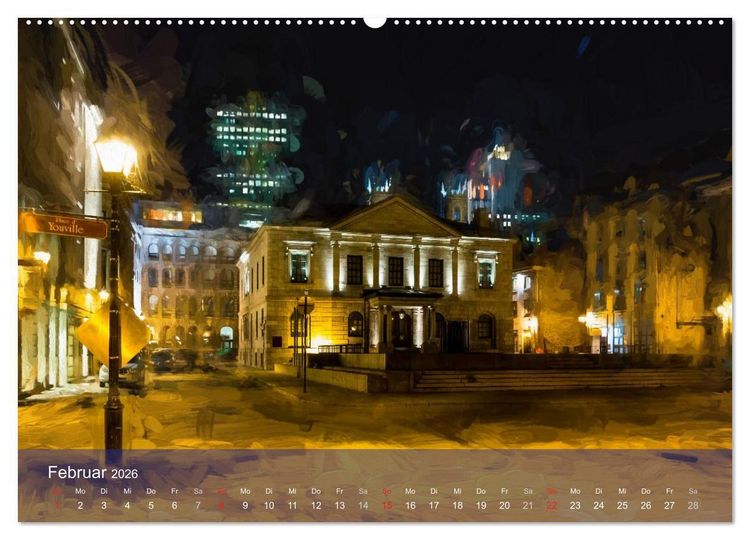
Task: Select date 28 in the calendar row
Action: pyautogui.click(x=693, y=505)
